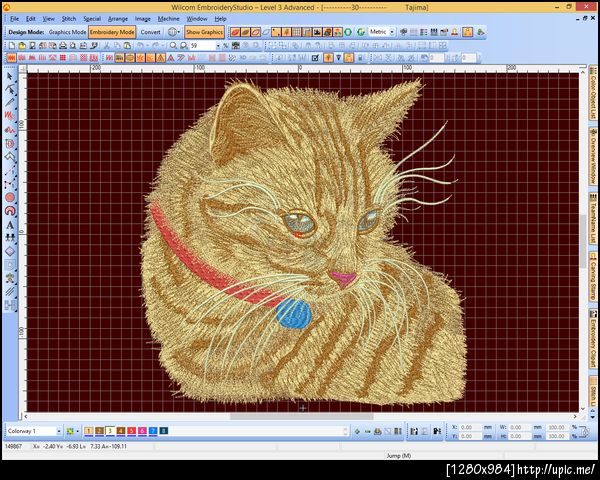
Task: Open the Stitch menu
Action: click(x=69, y=19)
